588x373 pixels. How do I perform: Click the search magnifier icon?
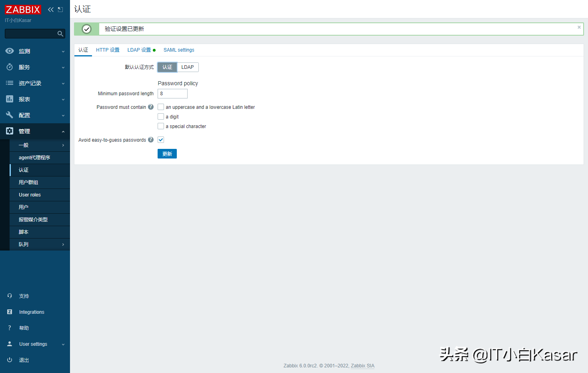tap(60, 34)
